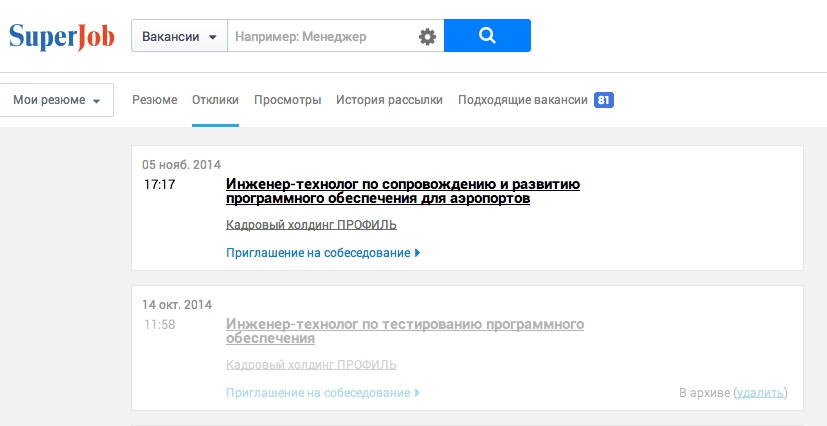827x426 pixels.
Task: Expand archived Приглашение на собеседование details
Action: pyautogui.click(x=322, y=393)
